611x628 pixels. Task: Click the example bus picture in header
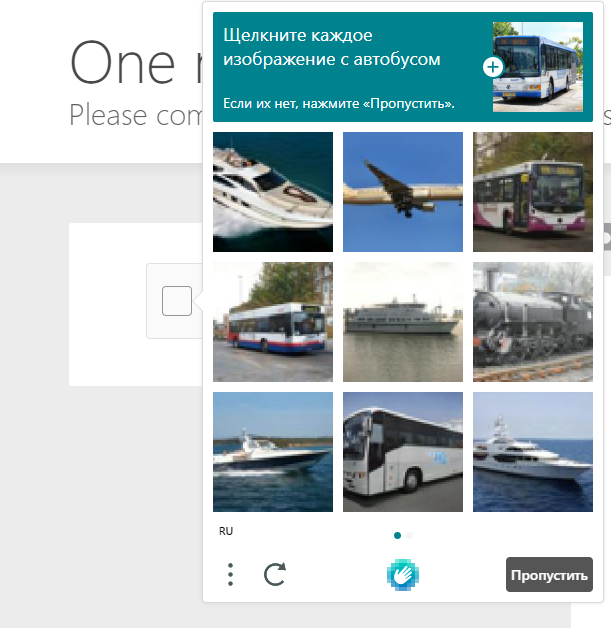point(538,67)
